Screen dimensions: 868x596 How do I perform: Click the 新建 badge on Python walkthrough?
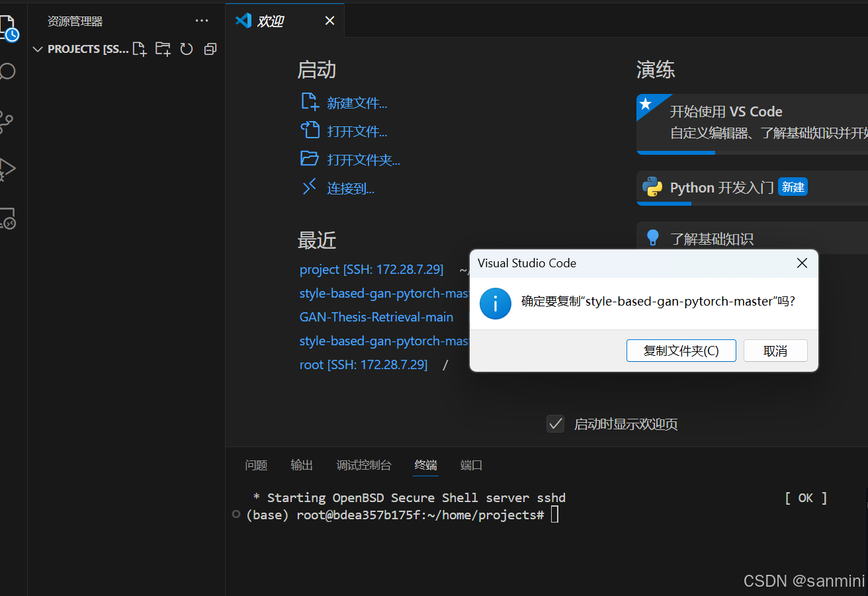click(x=793, y=187)
